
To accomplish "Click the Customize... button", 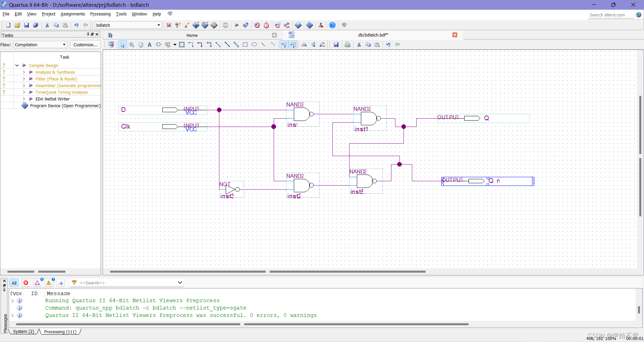I will pos(85,45).
